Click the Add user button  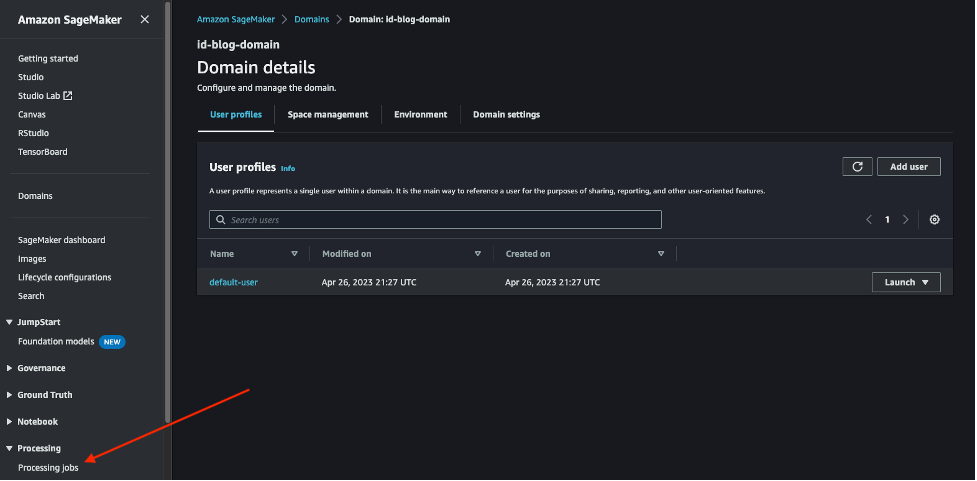coord(909,166)
